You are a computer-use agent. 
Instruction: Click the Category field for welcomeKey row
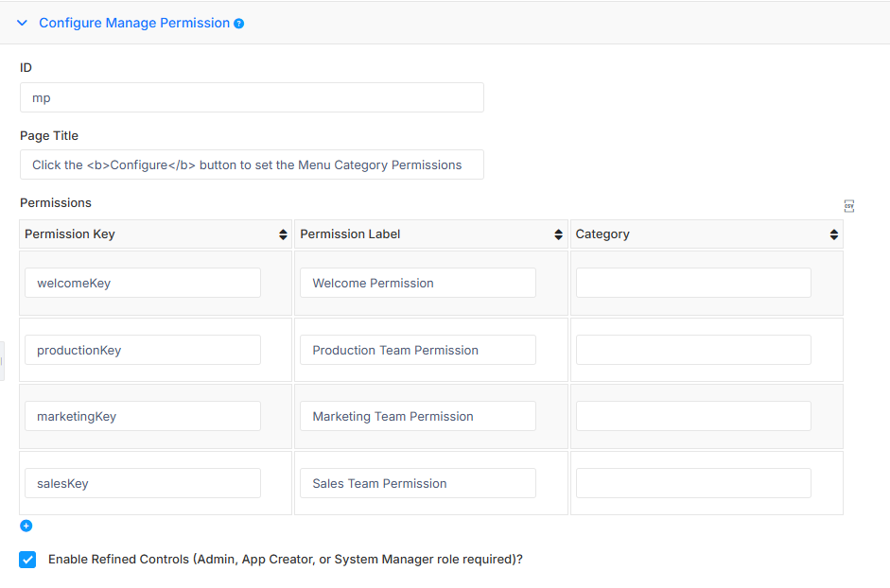[693, 283]
